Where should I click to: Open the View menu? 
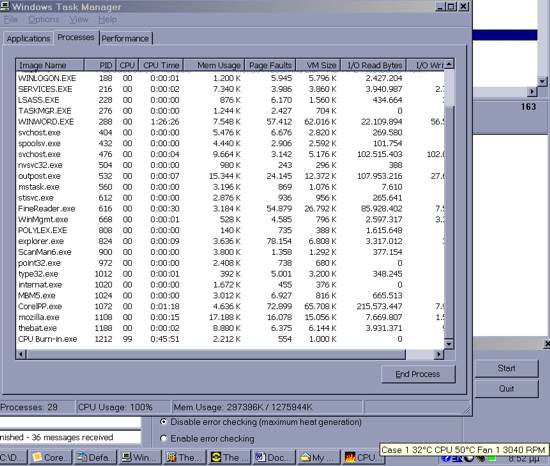(79, 20)
